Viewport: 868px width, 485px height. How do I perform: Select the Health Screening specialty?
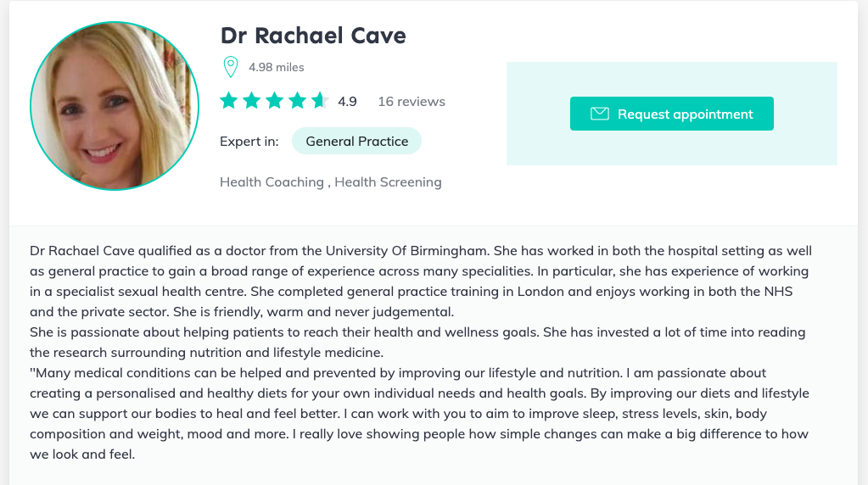click(388, 182)
